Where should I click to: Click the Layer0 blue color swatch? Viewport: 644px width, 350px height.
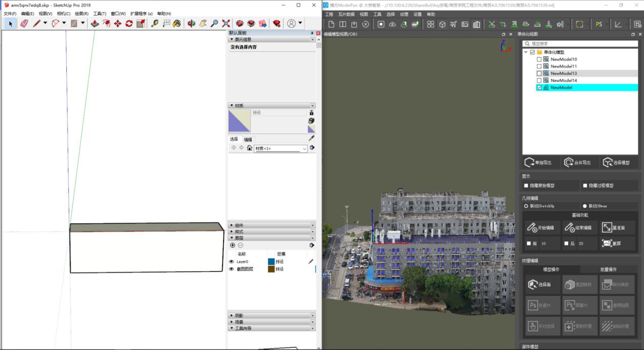point(271,262)
